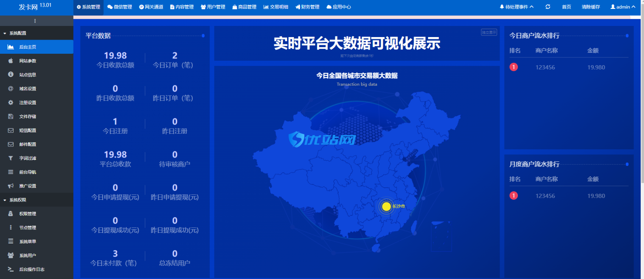Screen dimensions: 644x279
Task: Click the 清除缓存 button
Action: [591, 7]
